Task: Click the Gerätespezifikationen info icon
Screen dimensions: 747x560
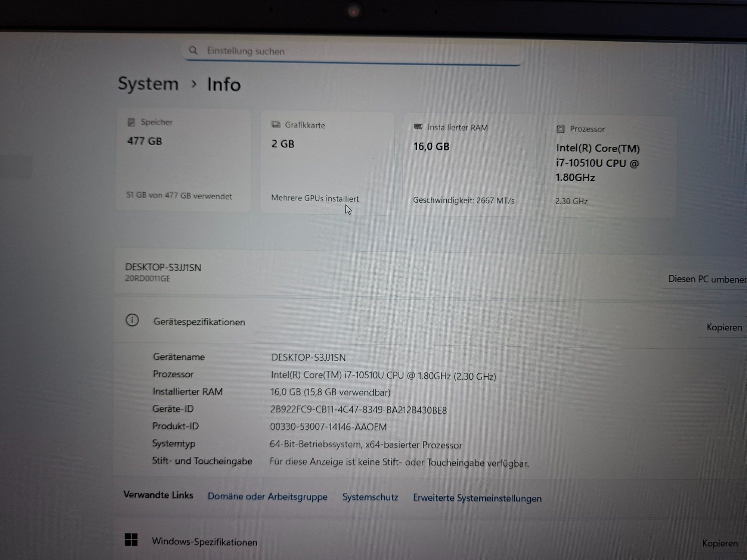Action: (x=132, y=320)
